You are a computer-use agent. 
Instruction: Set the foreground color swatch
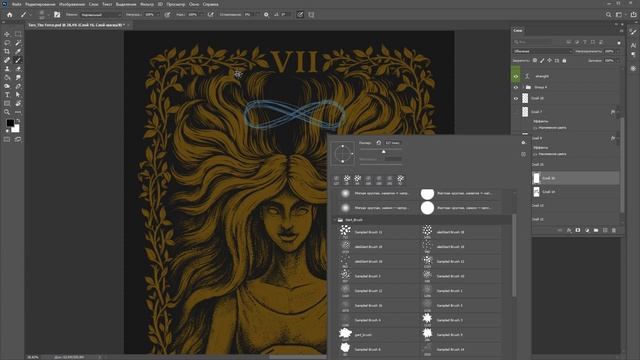pos(10,123)
